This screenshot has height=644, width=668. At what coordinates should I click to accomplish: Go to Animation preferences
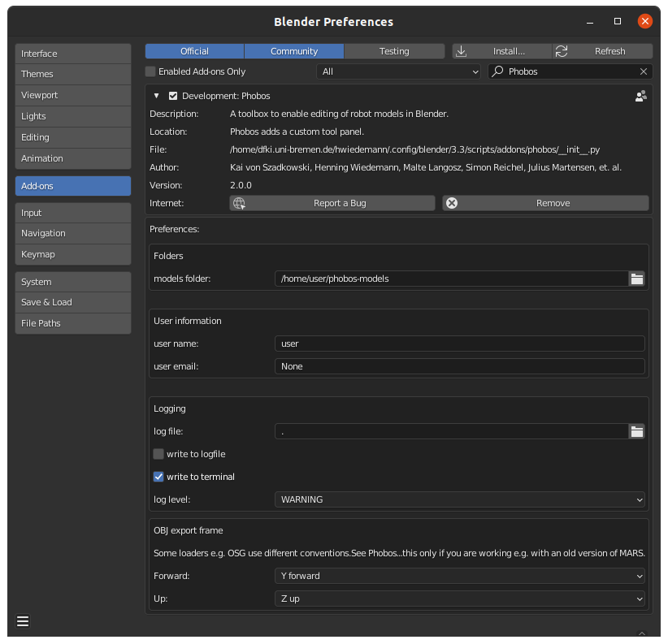[73, 158]
